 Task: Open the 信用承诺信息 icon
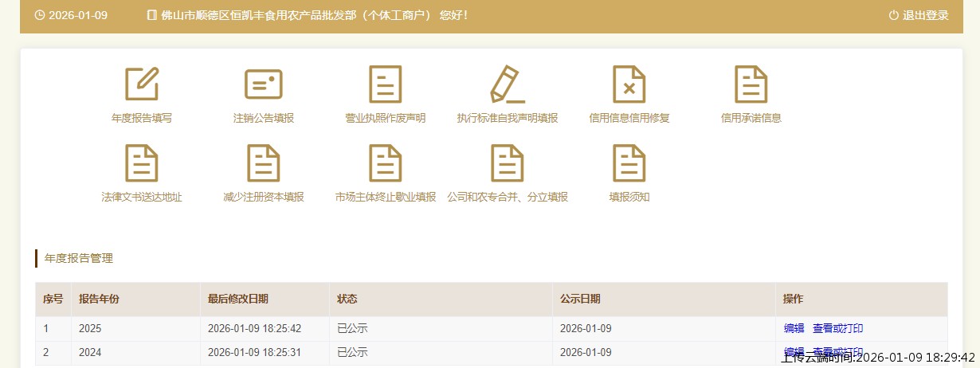click(751, 84)
